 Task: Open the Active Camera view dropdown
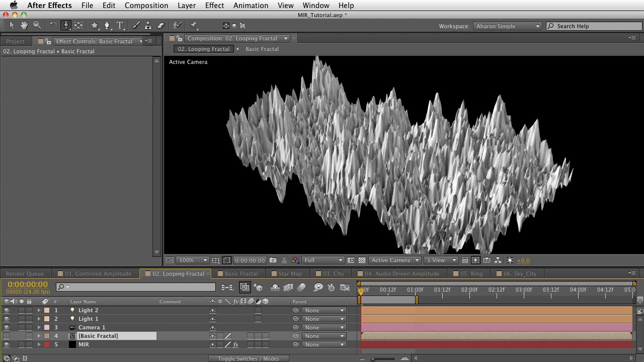(x=395, y=260)
